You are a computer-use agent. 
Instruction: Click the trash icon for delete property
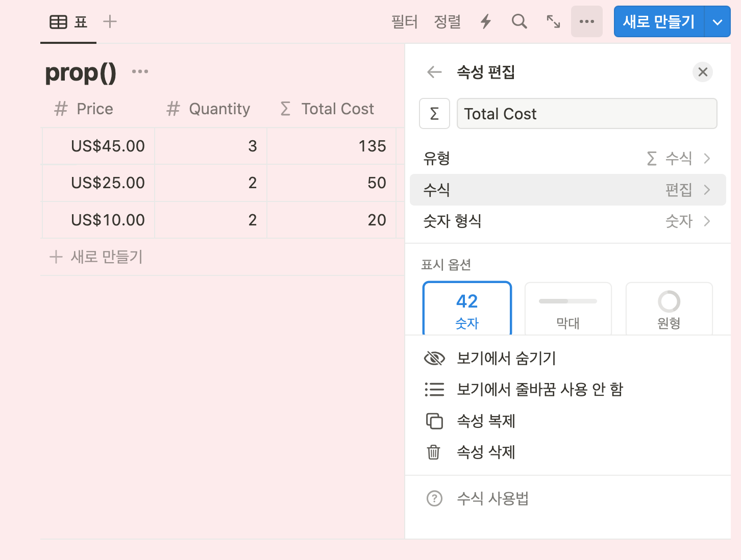pos(434,452)
